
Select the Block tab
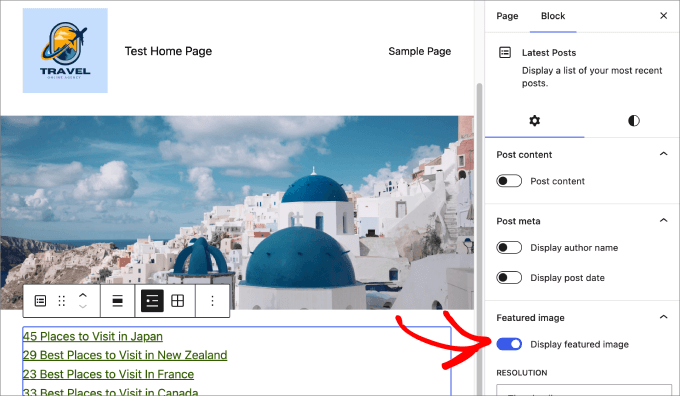click(553, 16)
